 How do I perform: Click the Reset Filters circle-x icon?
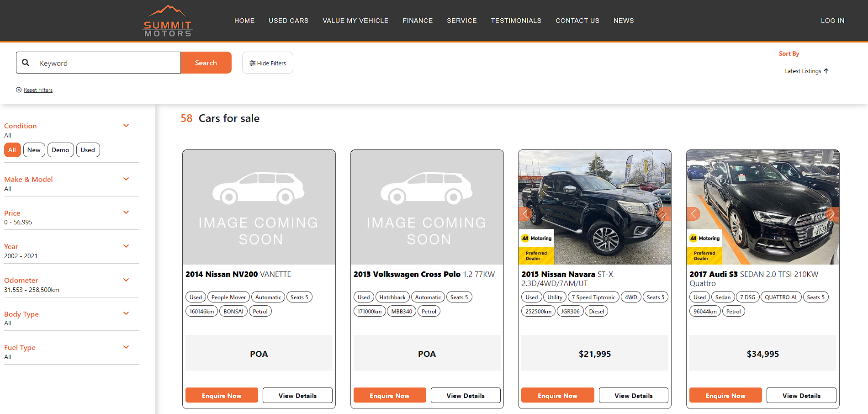click(x=19, y=90)
